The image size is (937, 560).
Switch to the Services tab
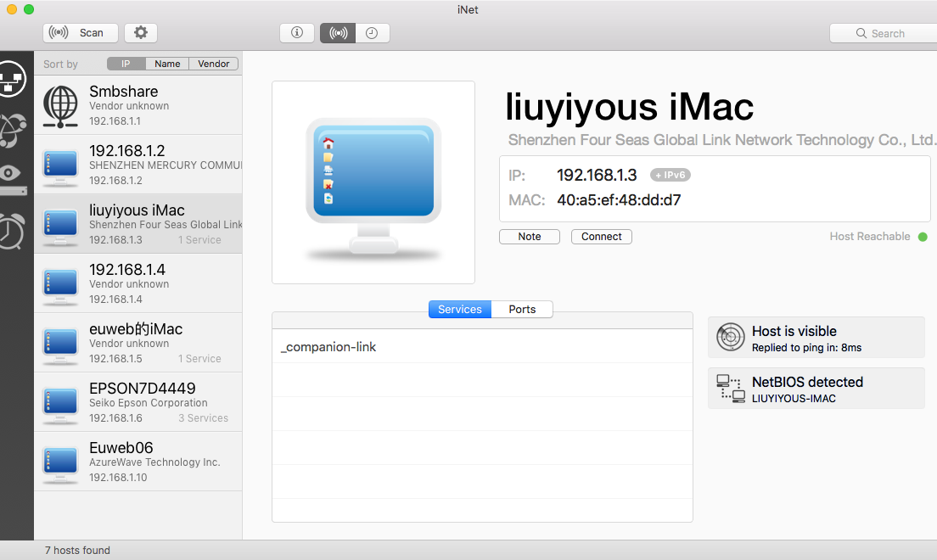point(460,310)
